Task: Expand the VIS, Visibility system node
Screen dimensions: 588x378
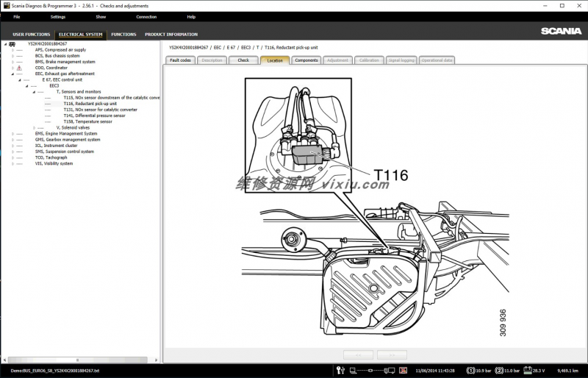Action: [12, 164]
